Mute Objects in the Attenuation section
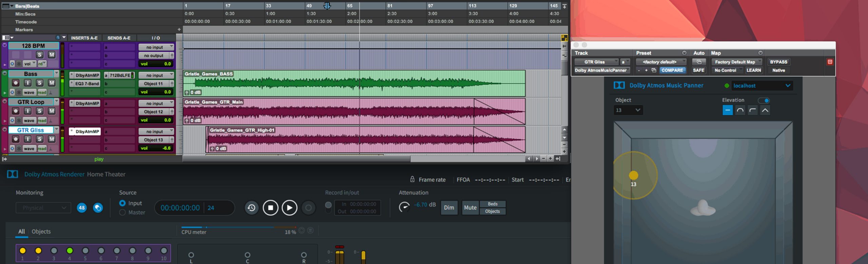The width and height of the screenshot is (868, 264). pyautogui.click(x=493, y=211)
